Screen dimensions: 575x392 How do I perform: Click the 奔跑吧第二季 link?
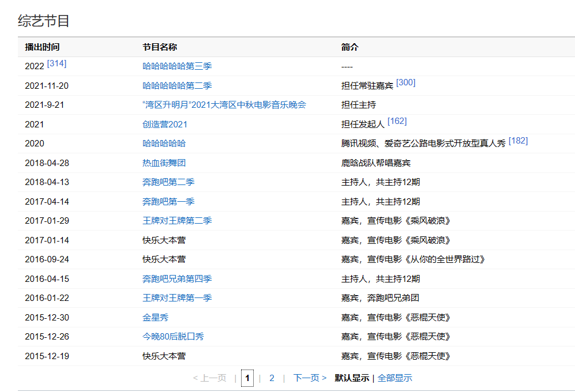[168, 182]
